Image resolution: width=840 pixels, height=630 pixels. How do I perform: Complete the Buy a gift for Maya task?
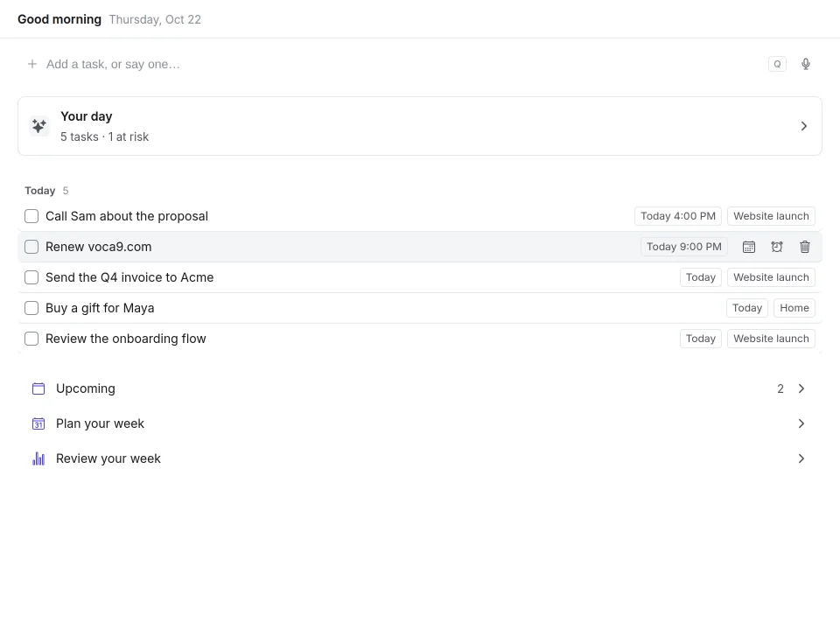point(31,308)
